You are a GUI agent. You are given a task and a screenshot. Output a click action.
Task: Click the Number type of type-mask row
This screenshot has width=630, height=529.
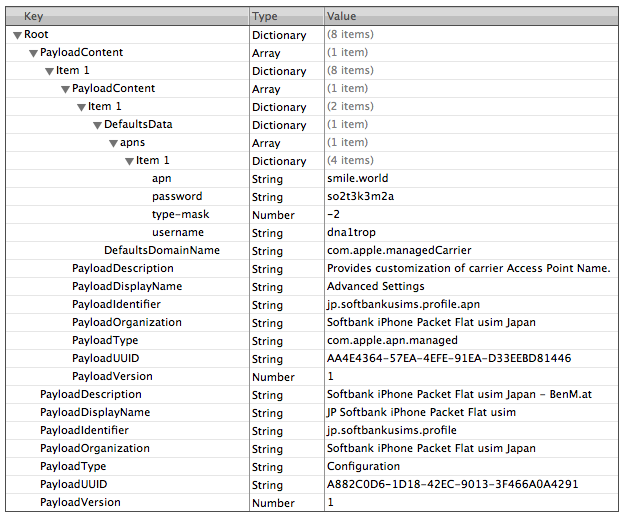[273, 215]
